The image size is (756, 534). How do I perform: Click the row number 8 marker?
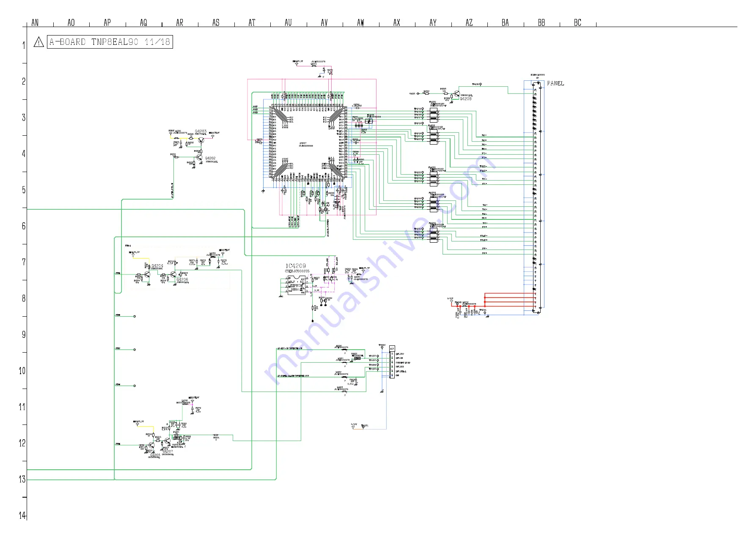24,298
